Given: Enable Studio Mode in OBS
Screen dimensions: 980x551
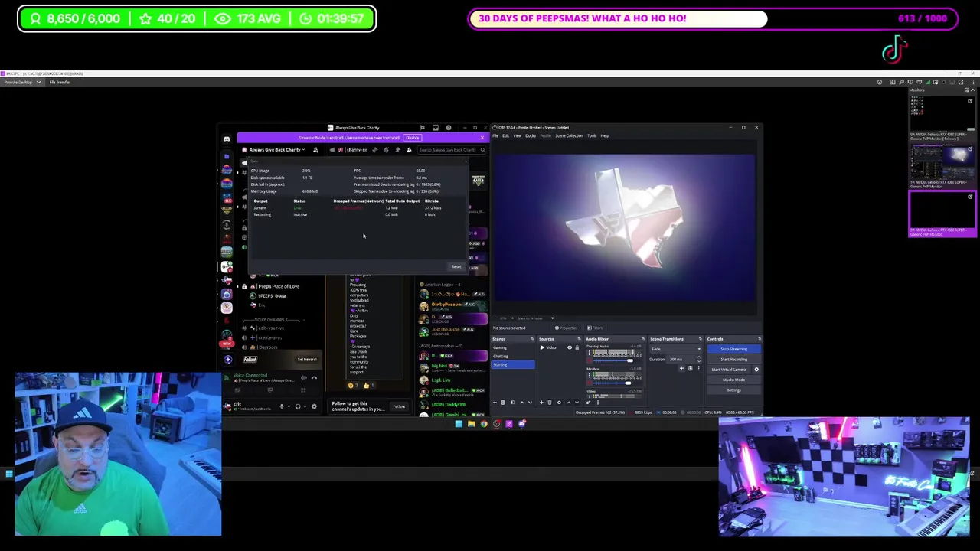Looking at the screenshot, I should [734, 380].
